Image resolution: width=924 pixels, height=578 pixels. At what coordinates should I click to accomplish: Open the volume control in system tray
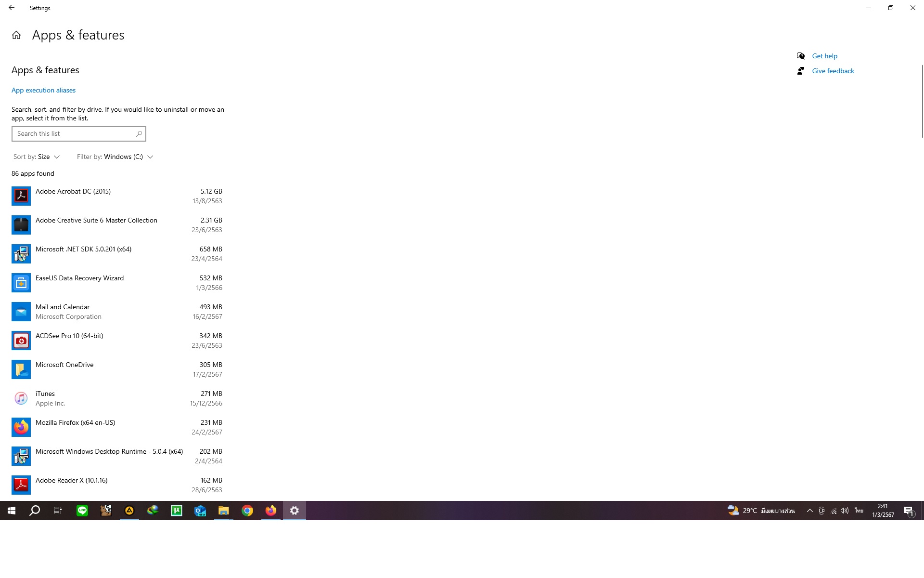pyautogui.click(x=845, y=511)
